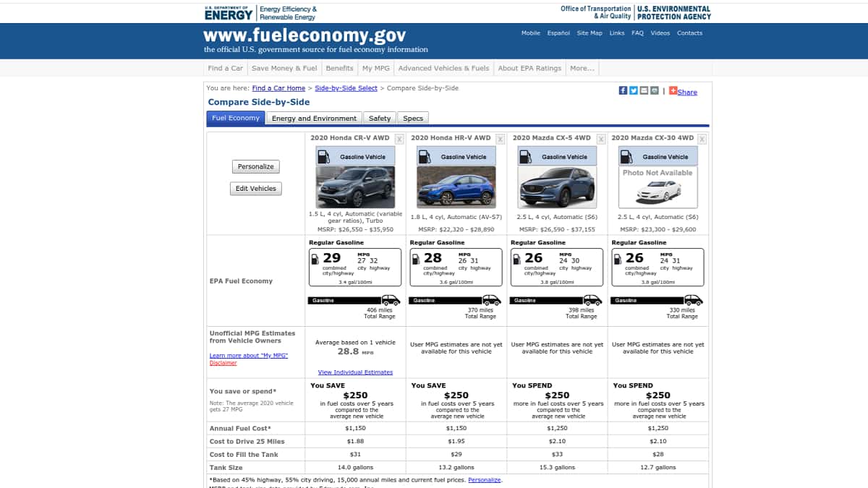
Task: Click the CX-5 fuel pump MPG icon
Action: coord(517,259)
